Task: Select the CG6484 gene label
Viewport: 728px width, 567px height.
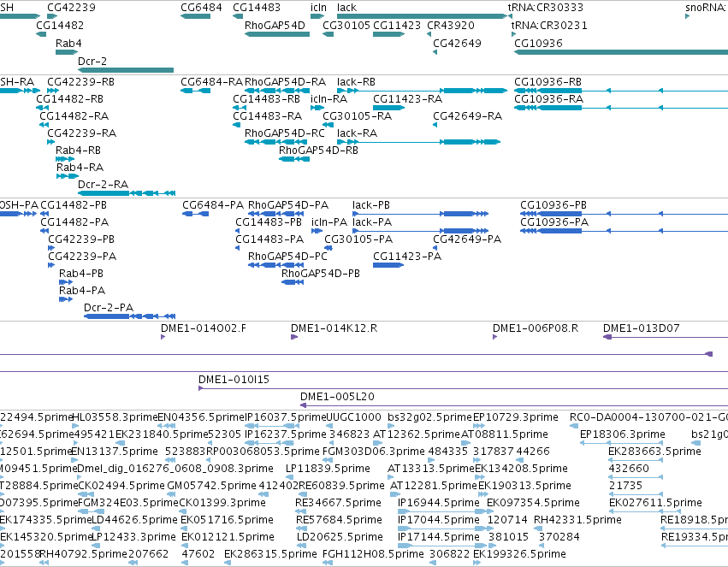Action: coord(201,8)
